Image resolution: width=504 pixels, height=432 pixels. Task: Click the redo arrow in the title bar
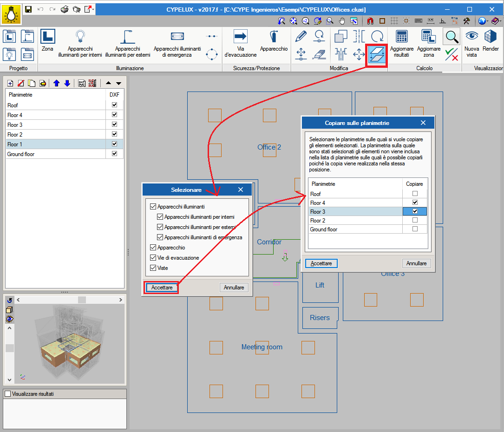pos(52,9)
